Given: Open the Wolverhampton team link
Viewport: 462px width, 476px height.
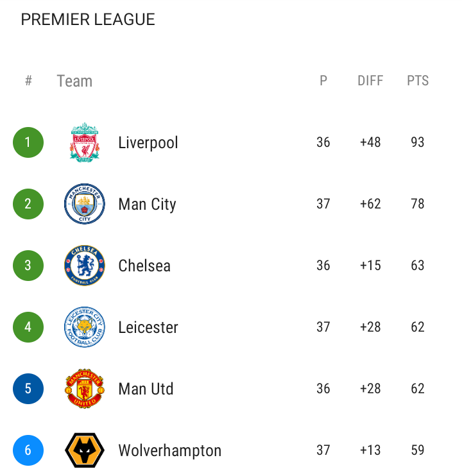Looking at the screenshot, I should 170,450.
